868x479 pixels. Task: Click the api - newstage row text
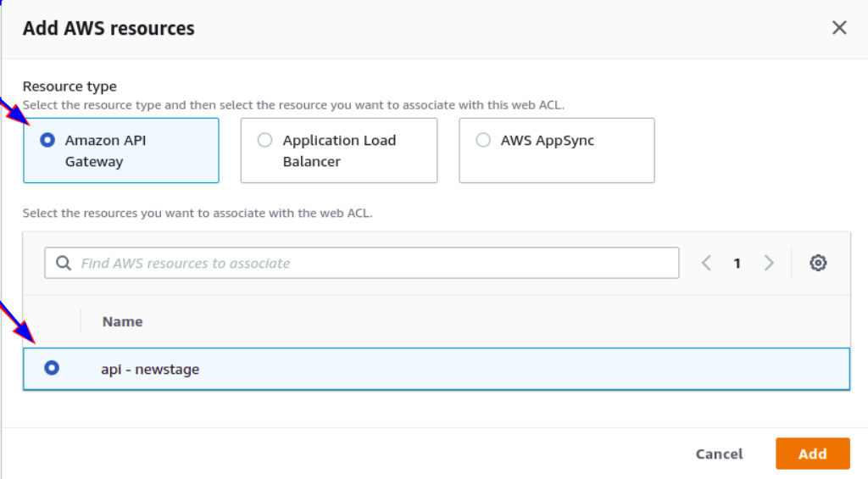click(150, 370)
